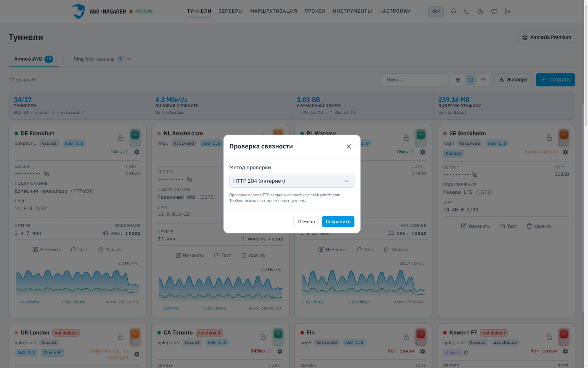Refresh ping on DE Frankfurt card
Screen dimensions: 588x368
tap(126, 152)
